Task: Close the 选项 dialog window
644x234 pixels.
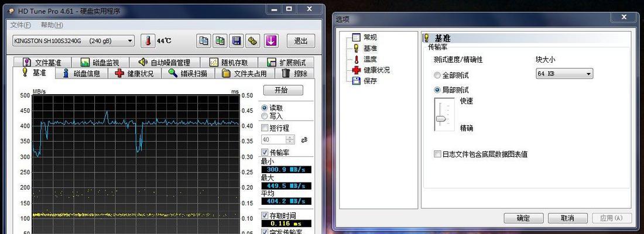Action: (624, 17)
